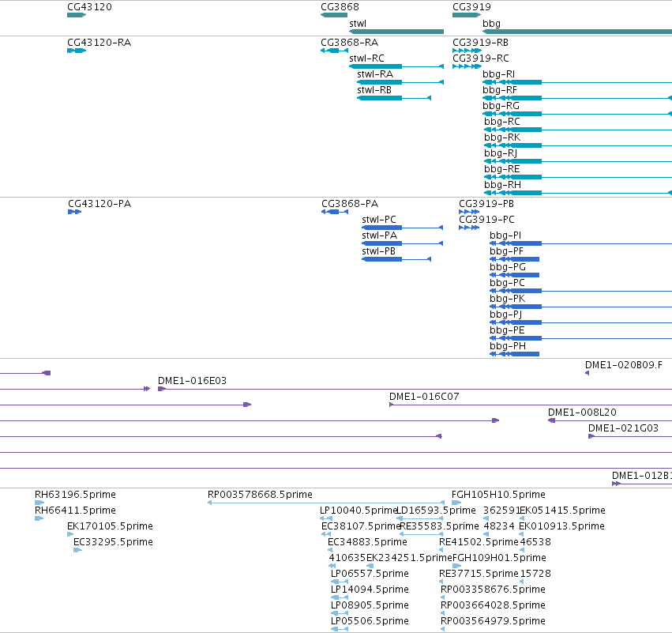Open protein CG3919-PC
Screen dimensions: 672x633
click(487, 220)
